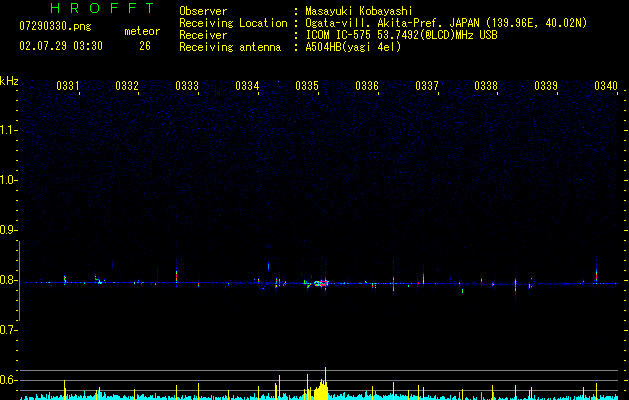
Task: Click the 0.9 frequency axis label
Action: tap(8, 230)
